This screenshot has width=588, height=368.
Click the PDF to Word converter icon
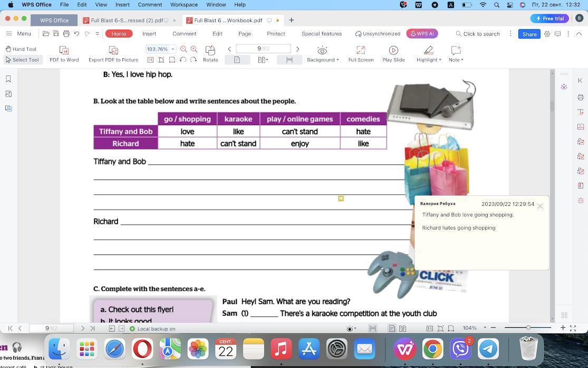64,50
